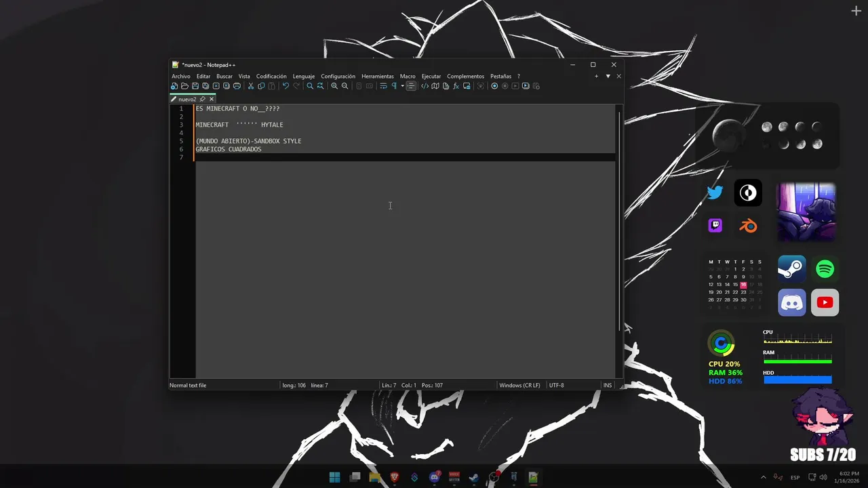Zoom in using the toolbar icon
This screenshot has height=488, width=868.
[334, 86]
